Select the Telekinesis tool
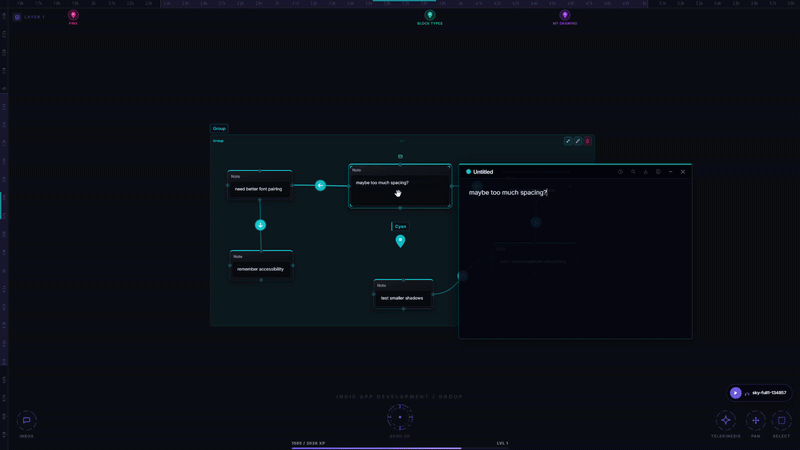The height and width of the screenshot is (450, 800). pyautogui.click(x=726, y=420)
